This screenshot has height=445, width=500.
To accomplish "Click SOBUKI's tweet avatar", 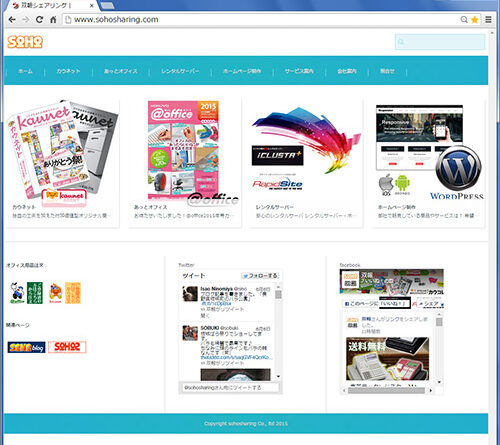I will tap(190, 333).
